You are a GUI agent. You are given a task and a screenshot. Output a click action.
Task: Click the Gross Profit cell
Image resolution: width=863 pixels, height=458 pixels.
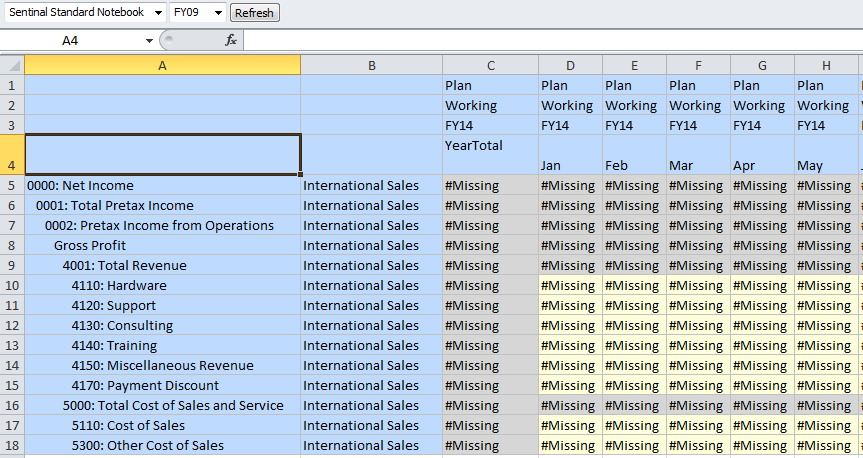[162, 246]
